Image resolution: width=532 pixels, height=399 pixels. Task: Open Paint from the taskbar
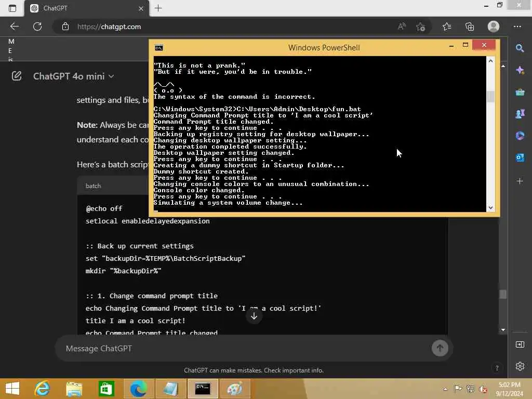235,389
